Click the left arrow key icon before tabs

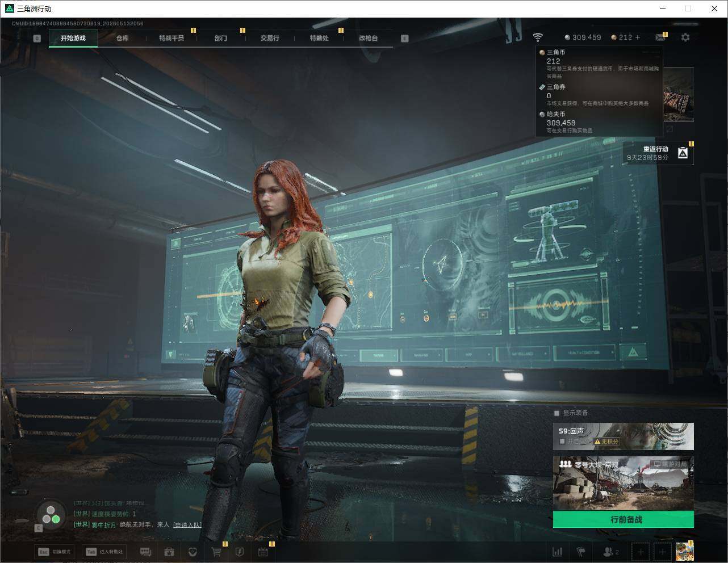(x=37, y=38)
